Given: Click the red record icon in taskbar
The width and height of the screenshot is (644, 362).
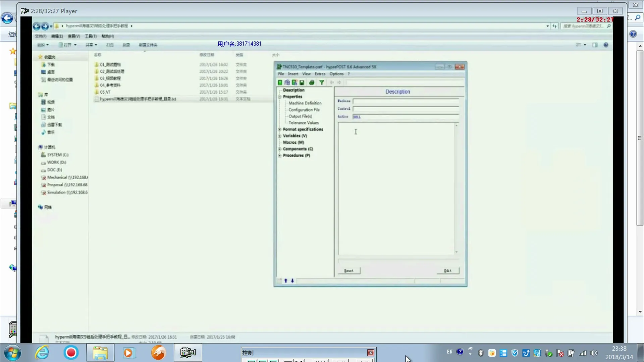Looking at the screenshot, I should pyautogui.click(x=71, y=353).
